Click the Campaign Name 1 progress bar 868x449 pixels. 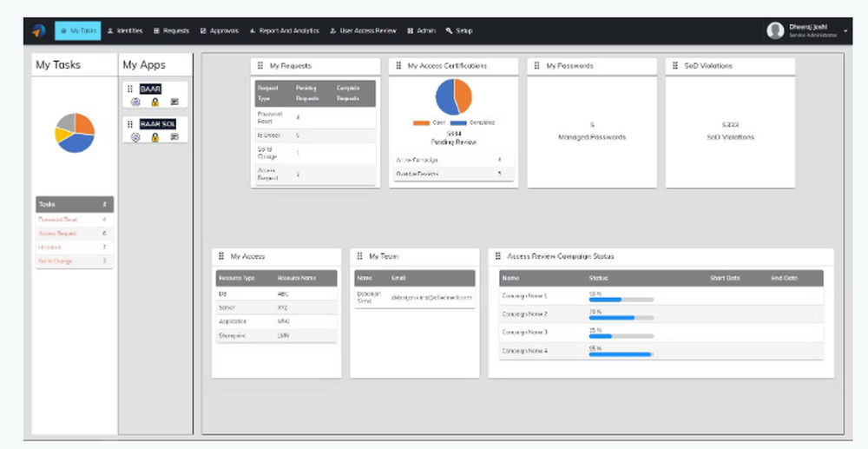tap(621, 300)
